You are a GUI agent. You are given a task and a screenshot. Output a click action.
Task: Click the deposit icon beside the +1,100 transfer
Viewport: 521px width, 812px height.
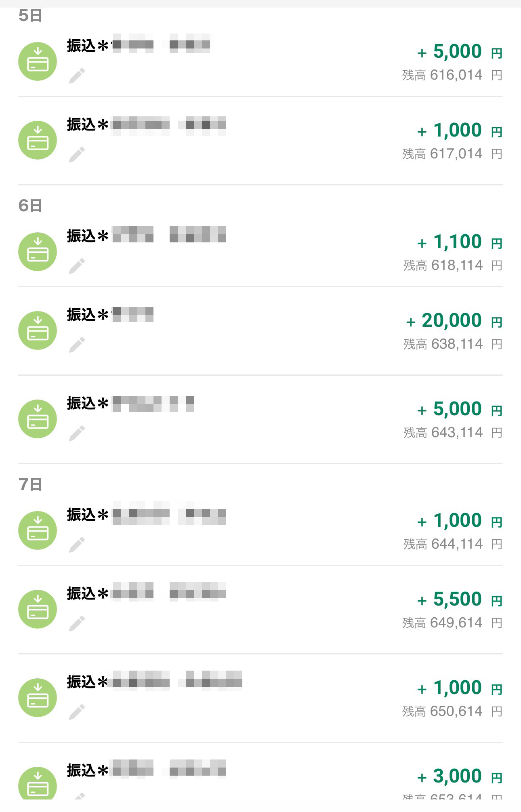38,252
